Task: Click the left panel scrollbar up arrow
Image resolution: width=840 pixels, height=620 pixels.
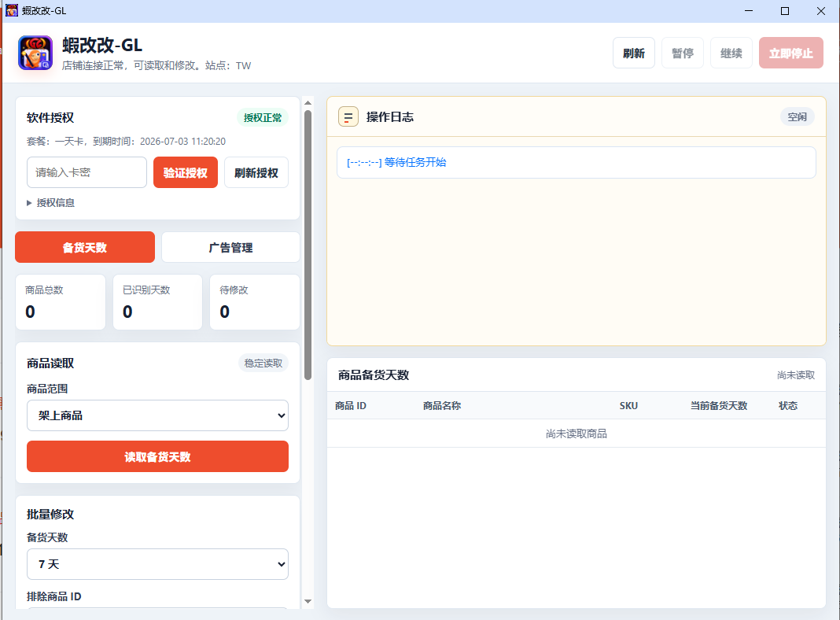Action: [308, 103]
